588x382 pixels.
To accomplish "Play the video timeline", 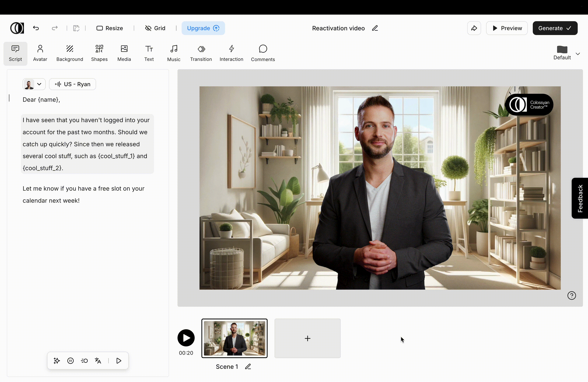I will tap(186, 338).
